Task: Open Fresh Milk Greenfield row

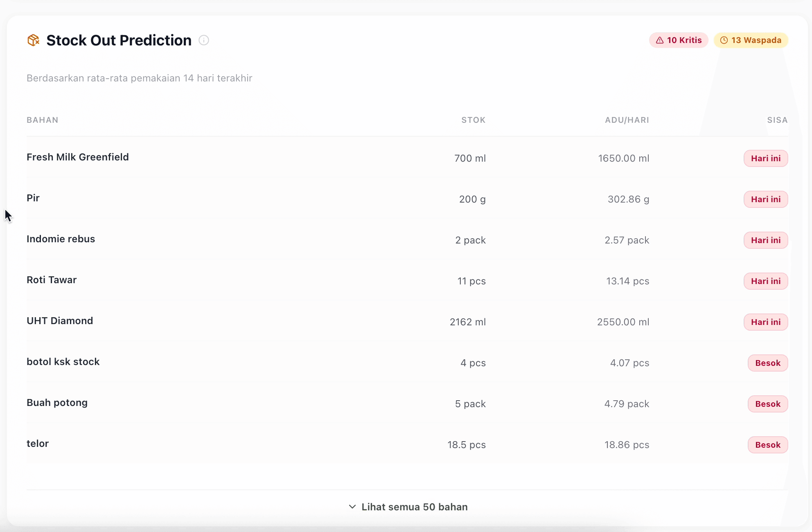Action: [x=78, y=157]
